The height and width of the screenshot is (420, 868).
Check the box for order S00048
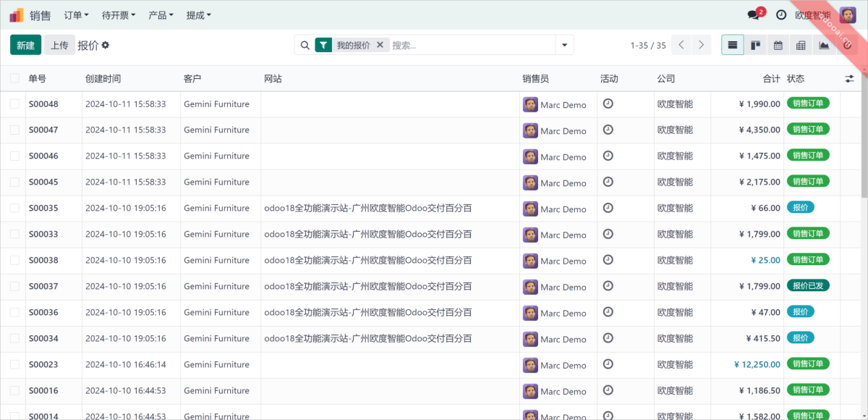(14, 104)
